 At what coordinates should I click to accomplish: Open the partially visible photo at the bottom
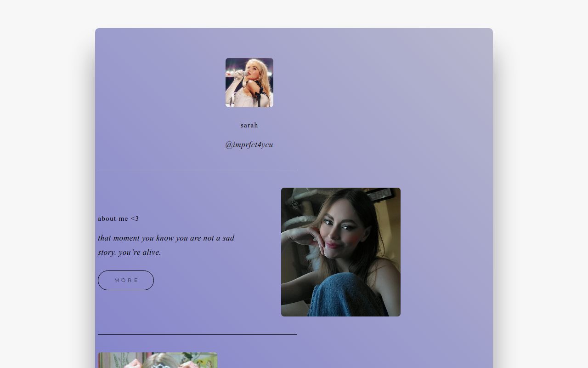coord(157,360)
